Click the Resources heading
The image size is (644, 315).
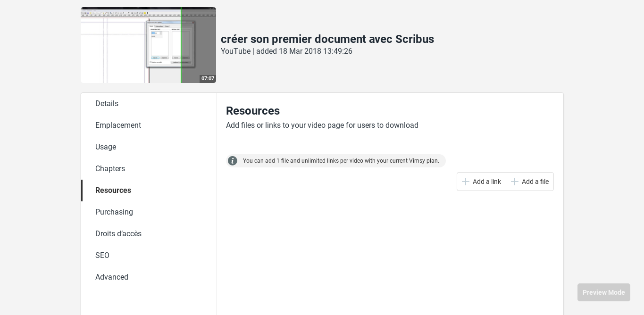click(x=253, y=111)
